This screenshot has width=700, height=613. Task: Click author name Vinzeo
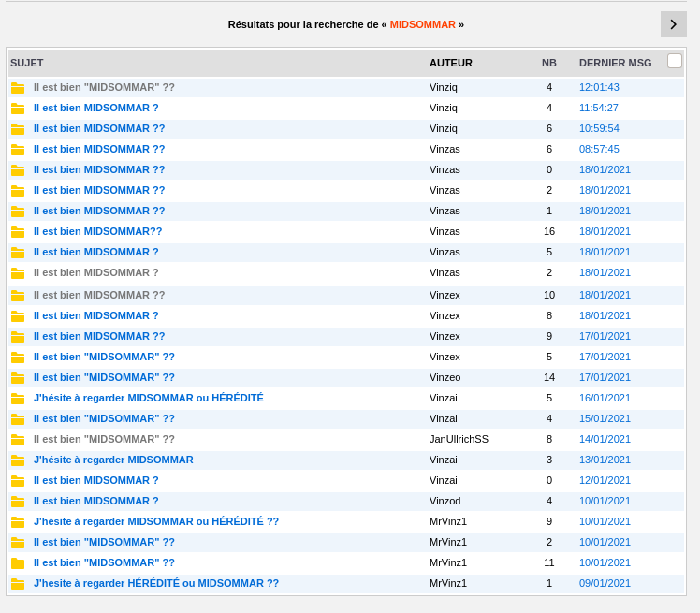[x=445, y=377]
